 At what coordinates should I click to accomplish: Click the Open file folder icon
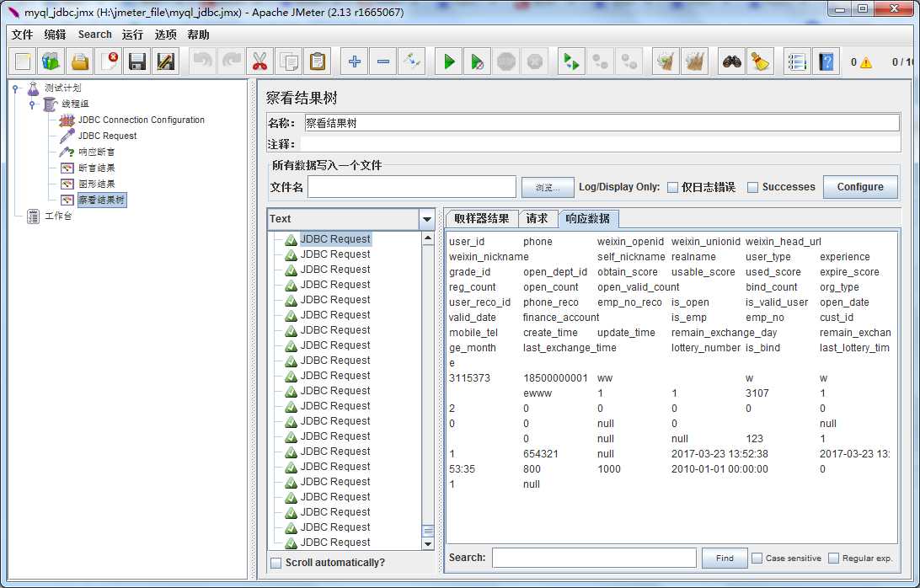tap(80, 61)
